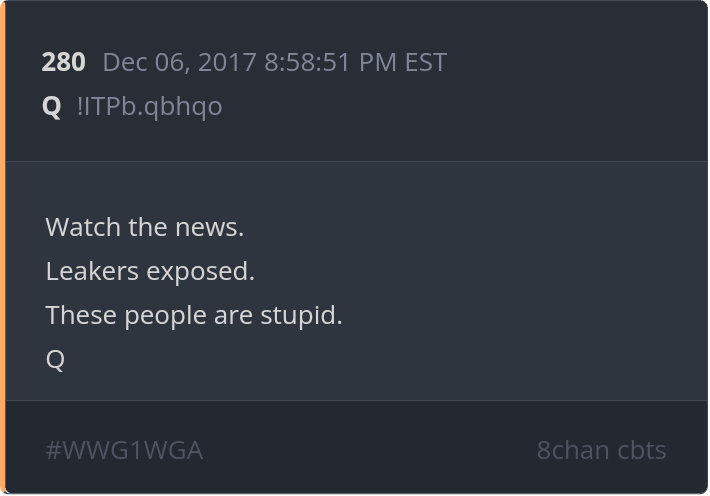
Task: Open the #WWG1WGA hashtag
Action: click(x=124, y=450)
